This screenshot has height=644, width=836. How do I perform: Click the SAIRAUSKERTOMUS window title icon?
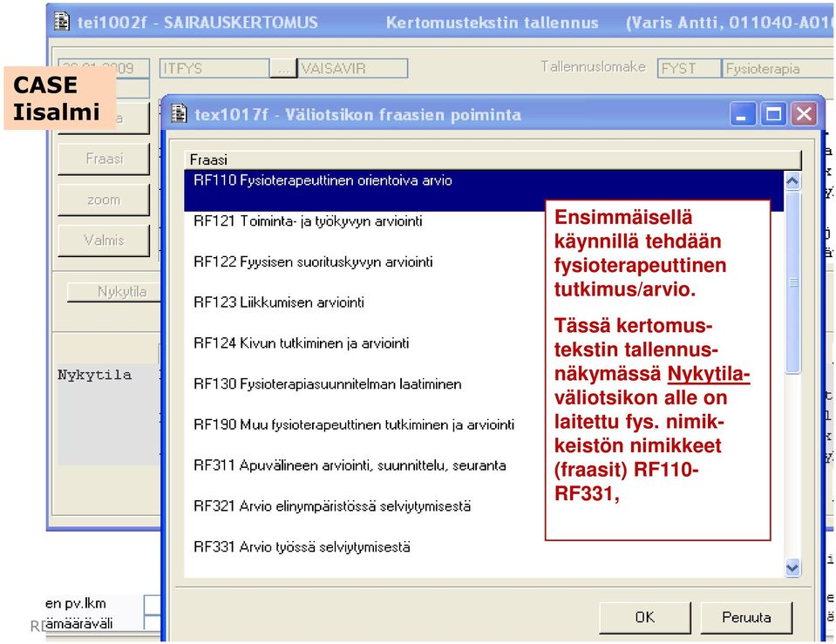pyautogui.click(x=62, y=21)
